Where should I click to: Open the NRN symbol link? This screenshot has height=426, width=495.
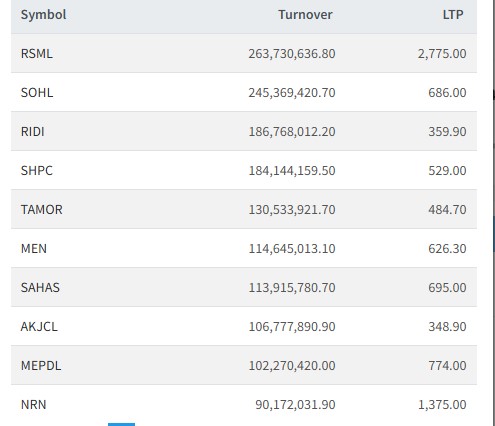coord(34,405)
